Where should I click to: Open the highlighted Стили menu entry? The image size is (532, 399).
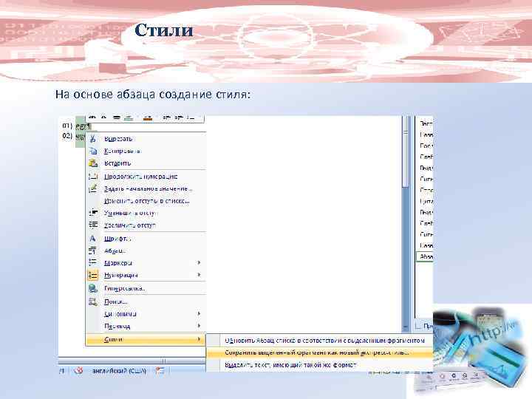146,339
